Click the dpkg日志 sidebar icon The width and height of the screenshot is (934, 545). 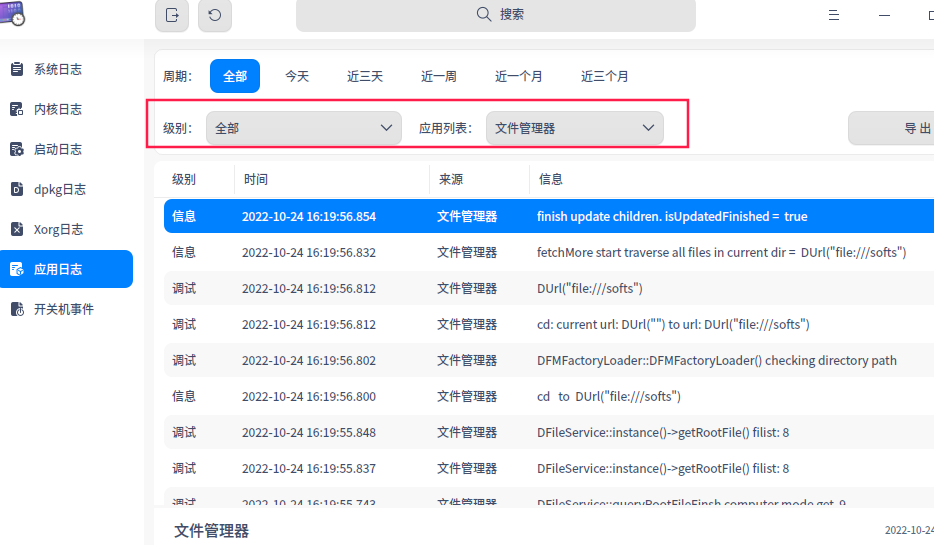[x=17, y=189]
